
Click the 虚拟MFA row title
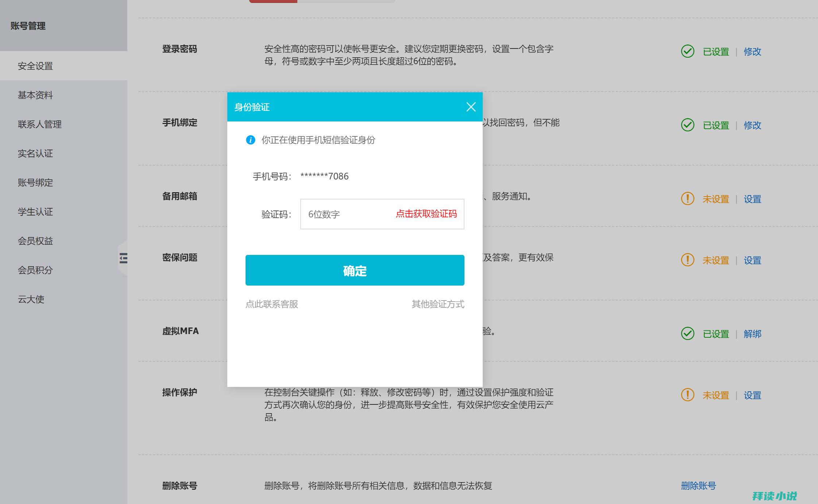tap(181, 331)
